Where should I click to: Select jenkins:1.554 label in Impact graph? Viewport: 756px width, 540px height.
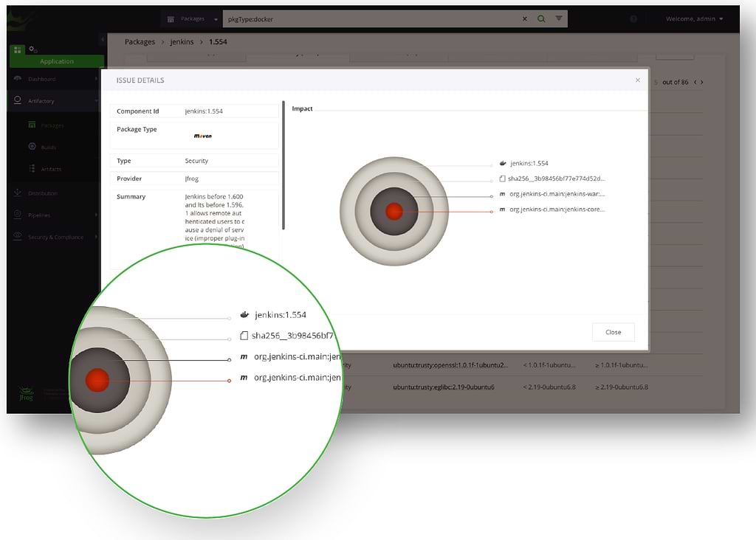tap(529, 163)
